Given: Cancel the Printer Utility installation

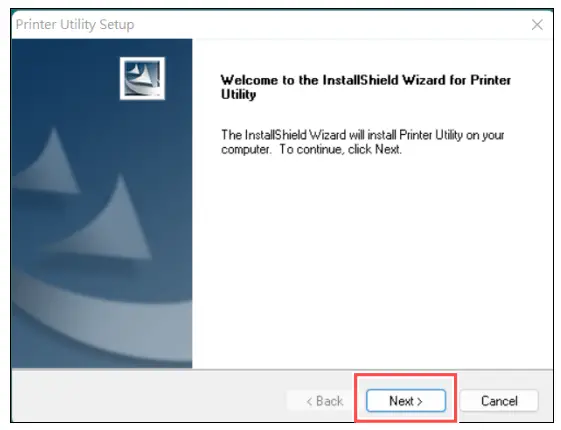Looking at the screenshot, I should point(499,401).
